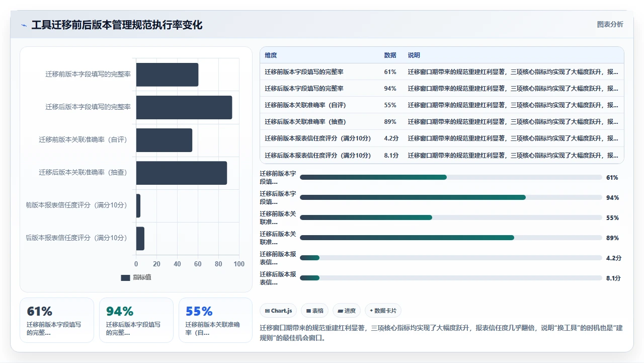The width and height of the screenshot is (644, 363).
Task: Click the 100 tick on the chart x-axis
Action: point(239,264)
